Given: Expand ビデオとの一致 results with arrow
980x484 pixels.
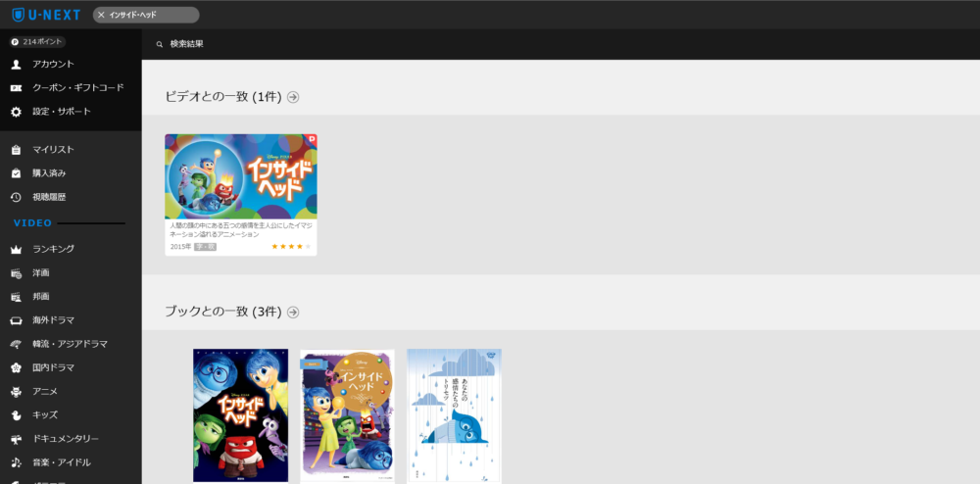Looking at the screenshot, I should 293,97.
